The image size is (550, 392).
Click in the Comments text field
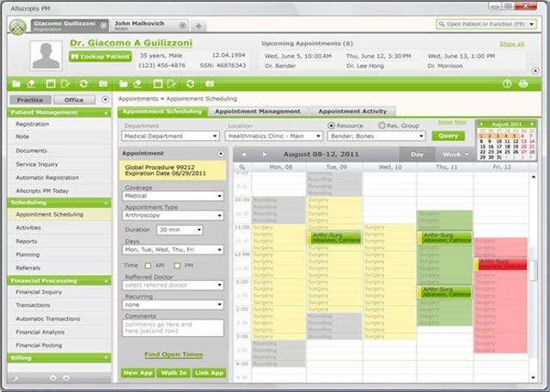(x=173, y=328)
